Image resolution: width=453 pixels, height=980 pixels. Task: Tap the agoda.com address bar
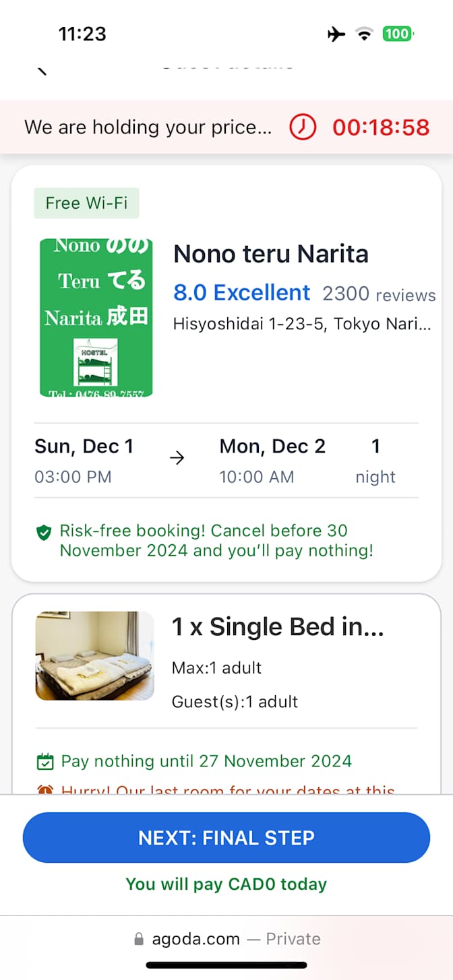pos(227,939)
